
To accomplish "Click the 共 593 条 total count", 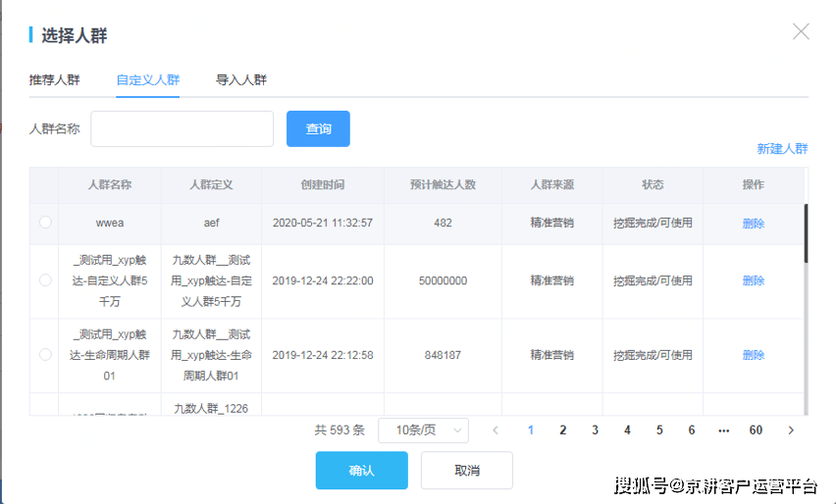I will tap(340, 430).
